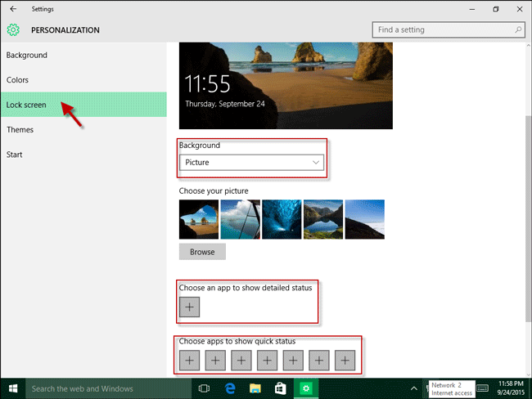This screenshot has width=532, height=399.
Task: Click the vertical scrollbar thumb
Action: coord(528,219)
